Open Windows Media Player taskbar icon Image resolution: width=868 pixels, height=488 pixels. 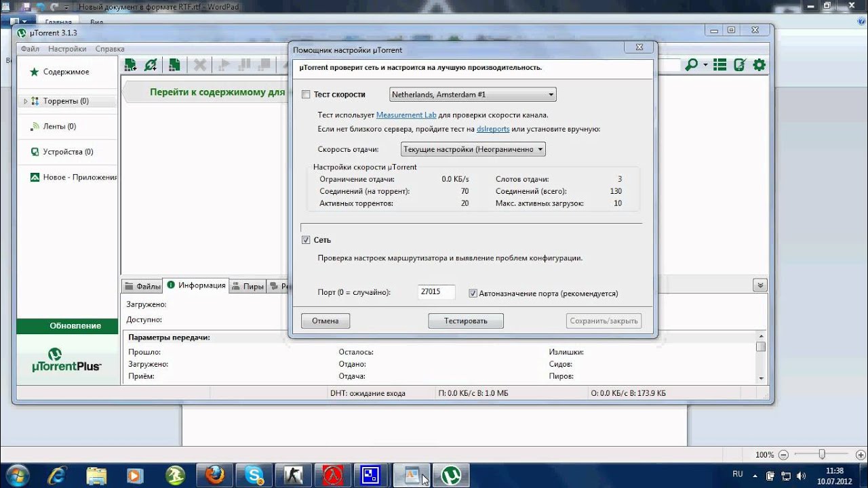click(136, 475)
